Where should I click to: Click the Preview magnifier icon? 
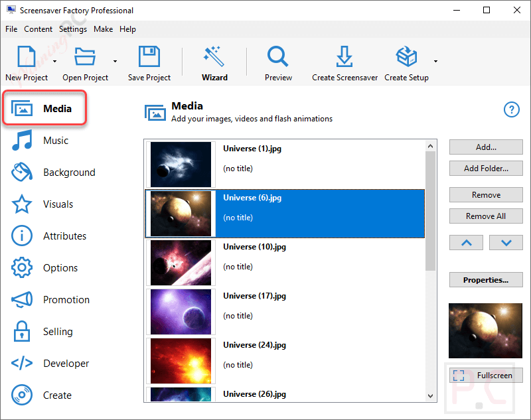point(277,56)
